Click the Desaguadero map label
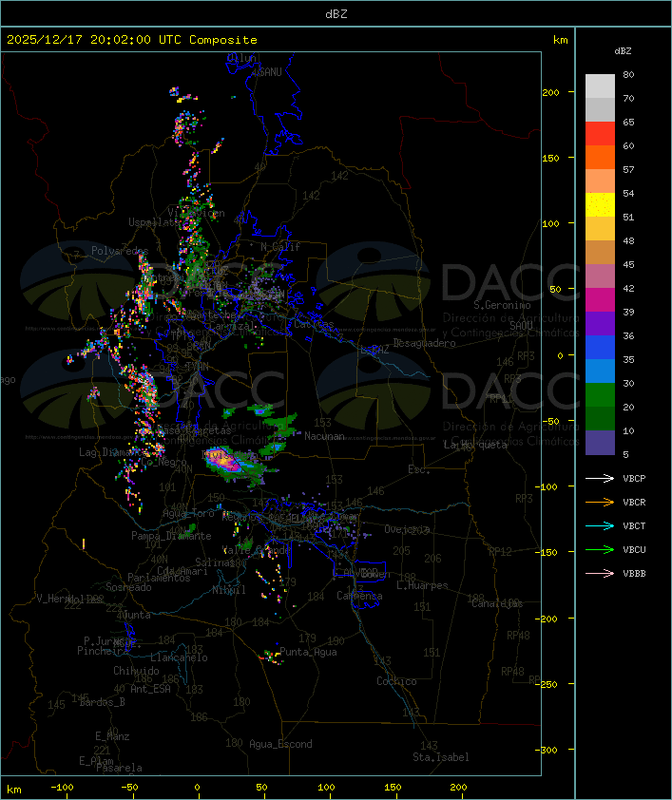Screen dimensions: 672x800 click(424, 343)
